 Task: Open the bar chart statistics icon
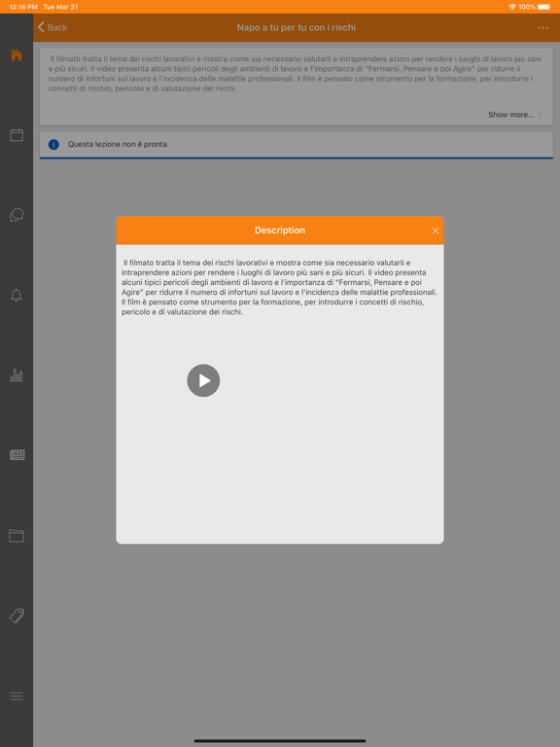click(17, 375)
